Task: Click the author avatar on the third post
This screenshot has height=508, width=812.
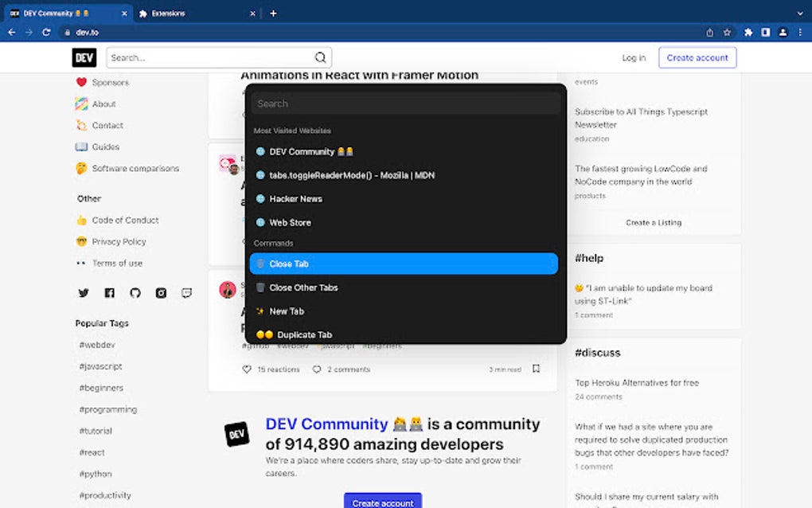Action: (228, 290)
